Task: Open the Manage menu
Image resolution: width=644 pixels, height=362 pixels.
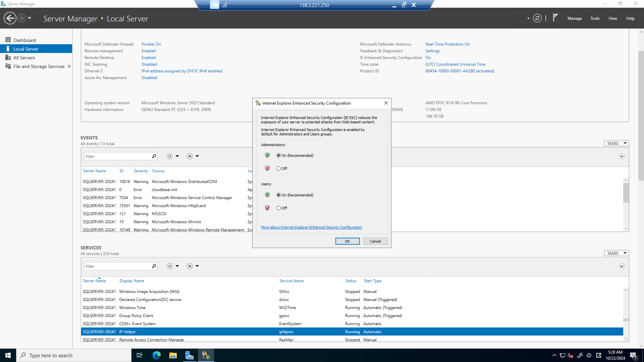Action: (x=574, y=18)
